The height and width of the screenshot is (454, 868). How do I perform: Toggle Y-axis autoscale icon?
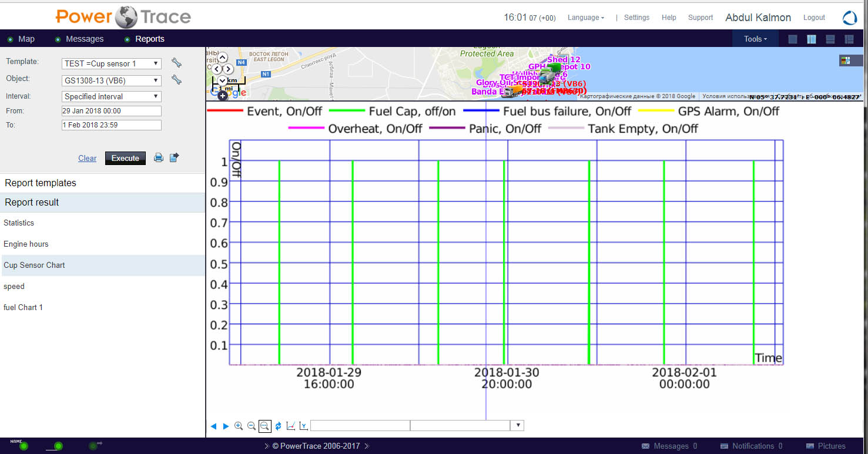point(303,426)
